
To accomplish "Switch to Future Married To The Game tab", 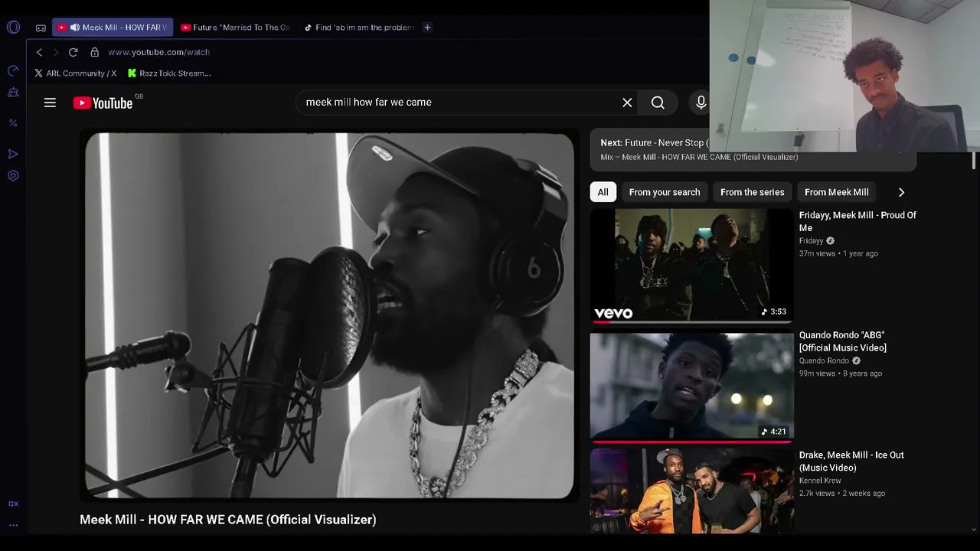I will (236, 28).
